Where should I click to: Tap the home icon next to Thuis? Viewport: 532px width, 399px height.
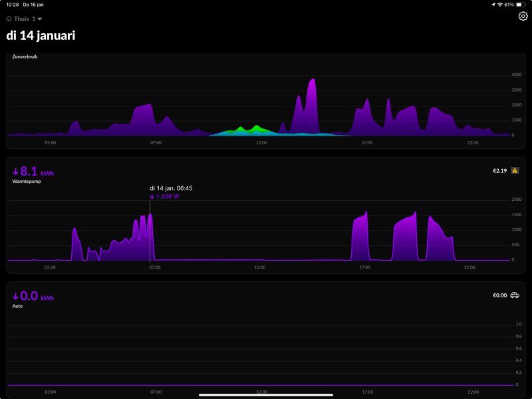9,19
